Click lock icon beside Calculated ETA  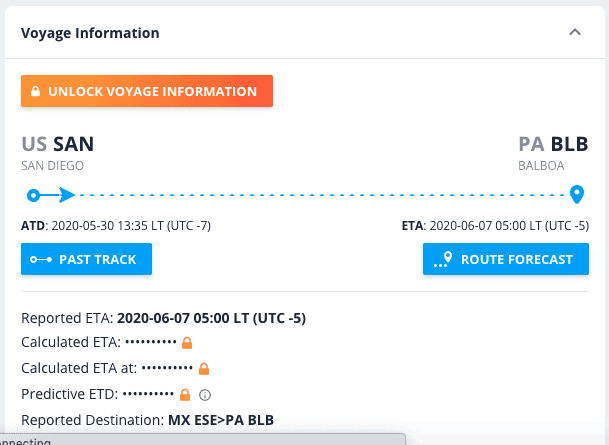click(x=187, y=343)
